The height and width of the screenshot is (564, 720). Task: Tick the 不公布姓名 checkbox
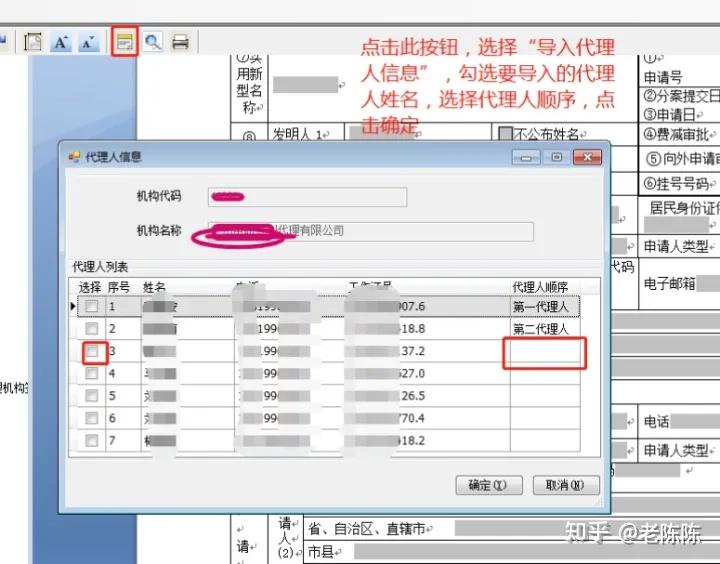[506, 134]
